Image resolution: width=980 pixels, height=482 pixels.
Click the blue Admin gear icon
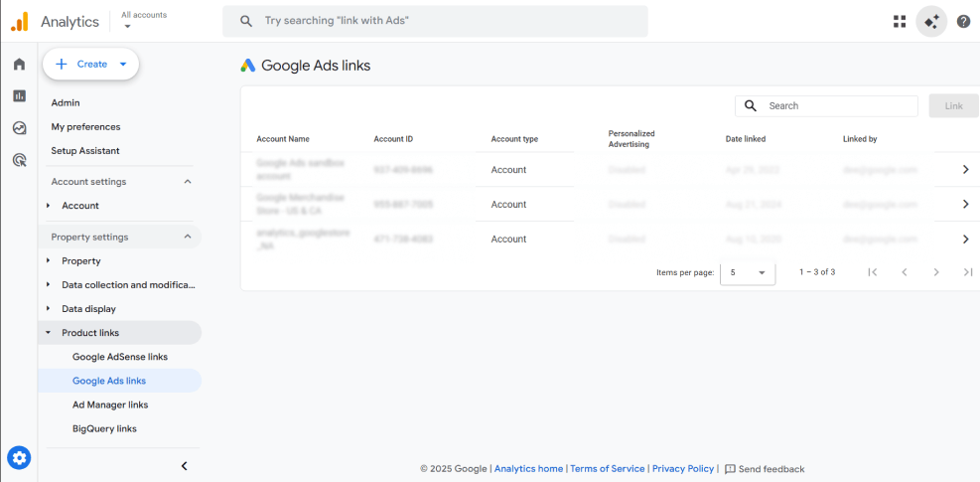pos(20,458)
